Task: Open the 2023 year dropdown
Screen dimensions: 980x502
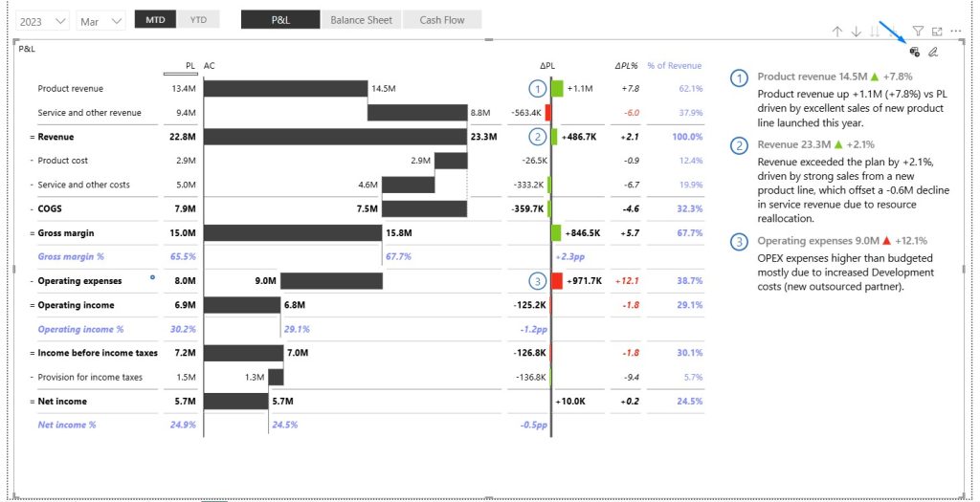Action: pyautogui.click(x=45, y=20)
